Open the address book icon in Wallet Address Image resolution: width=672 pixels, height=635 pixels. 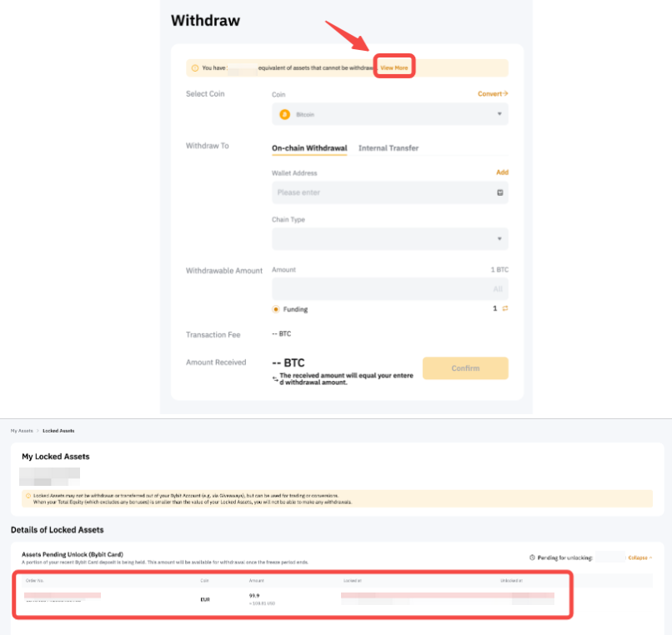click(499, 192)
